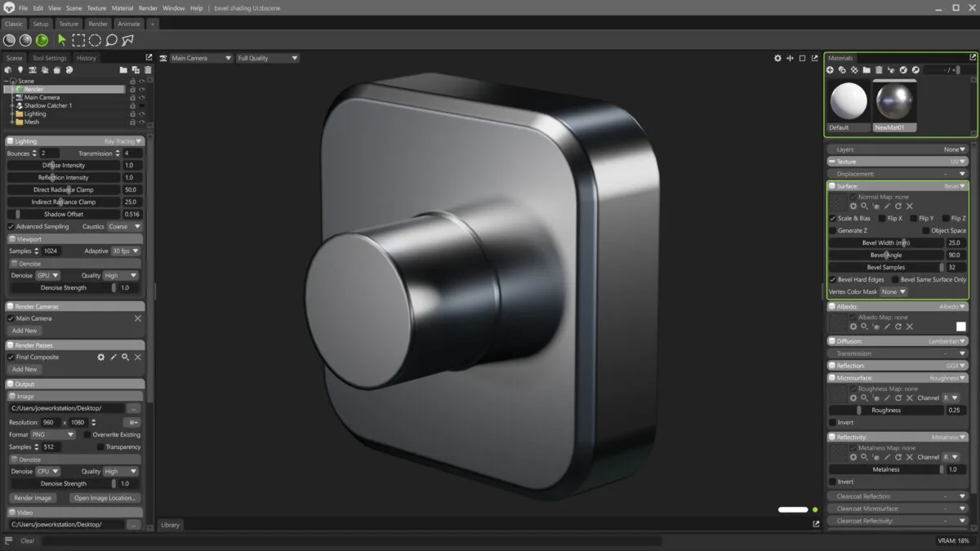Pop out the Scene panel
Viewport: 980px width, 551px height.
pyautogui.click(x=149, y=57)
